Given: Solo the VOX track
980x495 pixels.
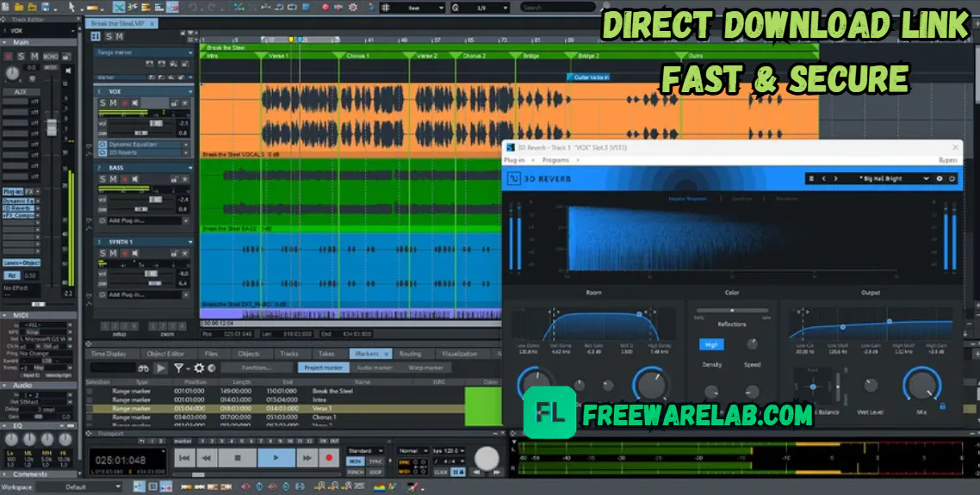Looking at the screenshot, I should point(103,103).
